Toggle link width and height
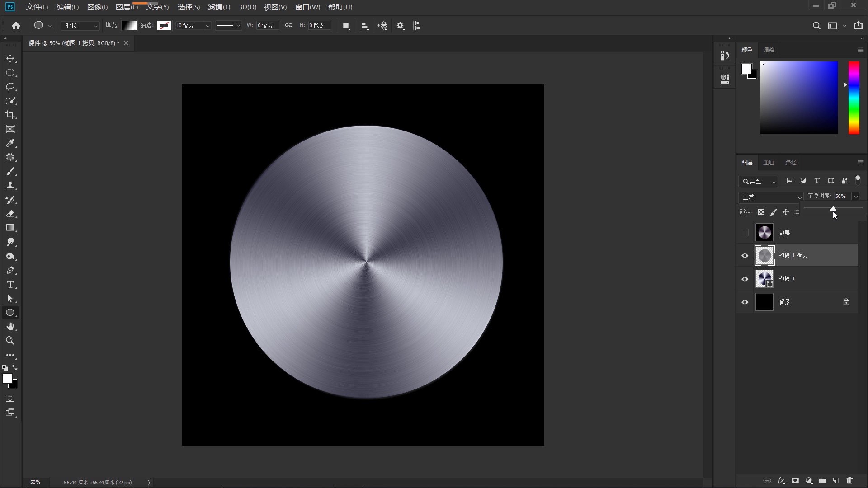The image size is (868, 488). [288, 25]
